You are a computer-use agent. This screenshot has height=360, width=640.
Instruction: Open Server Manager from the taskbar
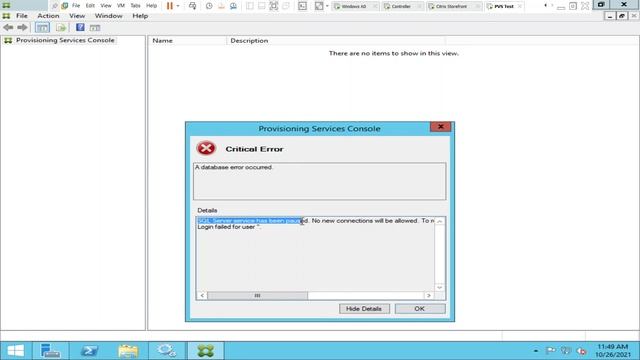[x=50, y=351]
